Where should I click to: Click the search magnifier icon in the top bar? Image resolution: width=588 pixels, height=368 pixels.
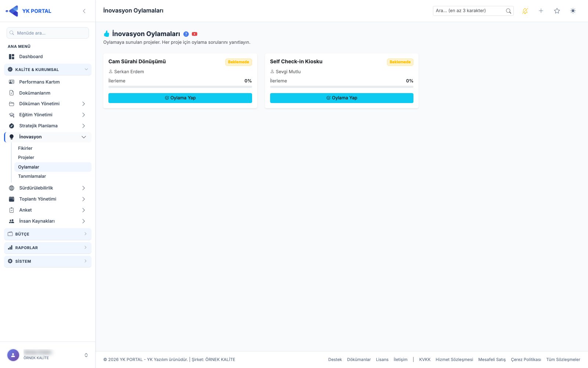[508, 11]
